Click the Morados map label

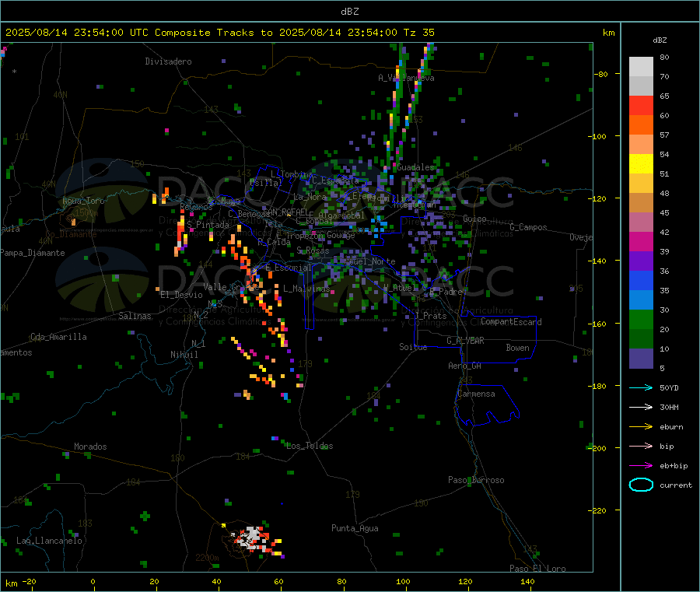pyautogui.click(x=90, y=447)
